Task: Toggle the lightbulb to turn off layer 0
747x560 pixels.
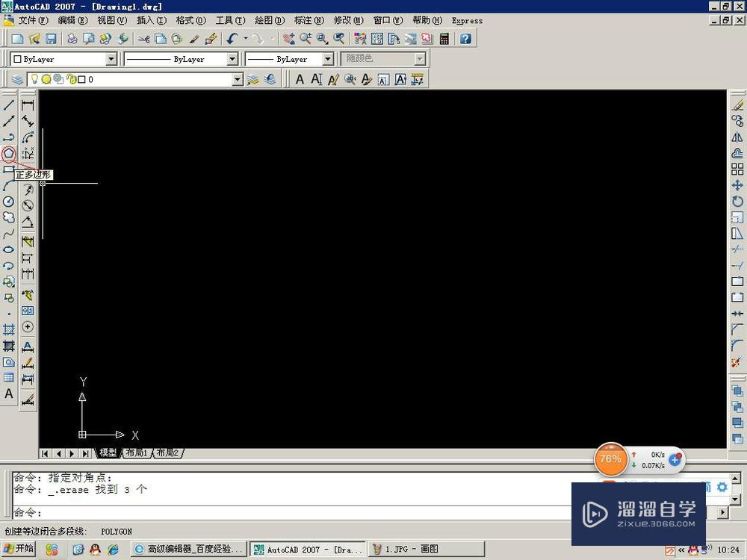Action: click(35, 78)
